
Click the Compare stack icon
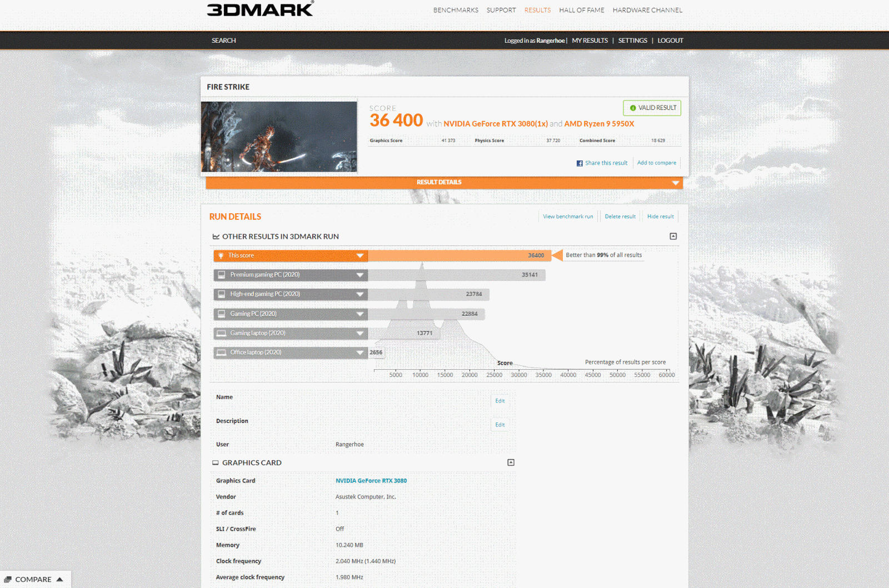(x=8, y=579)
